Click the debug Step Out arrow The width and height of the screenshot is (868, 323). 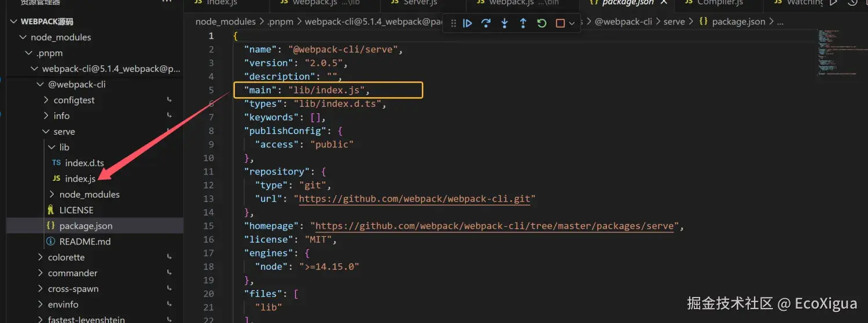(523, 23)
